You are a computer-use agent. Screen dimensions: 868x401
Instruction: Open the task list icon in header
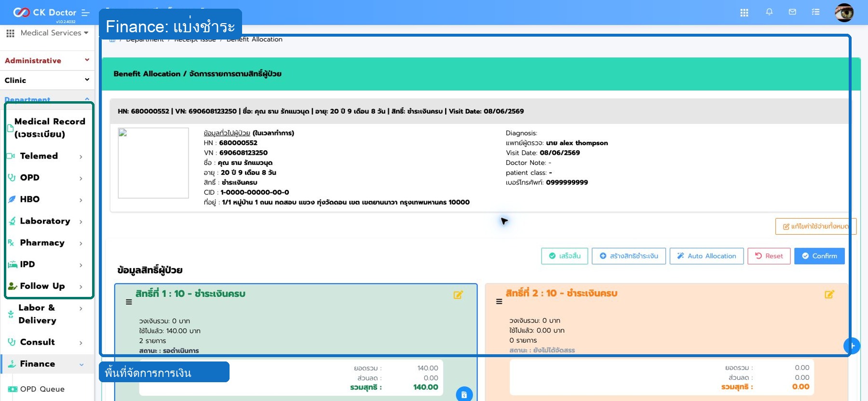[x=815, y=12]
